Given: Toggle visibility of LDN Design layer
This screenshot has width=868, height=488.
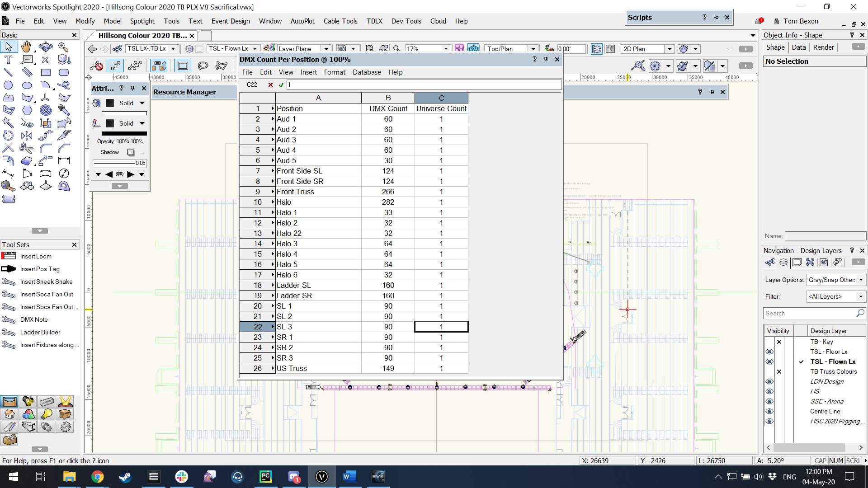Looking at the screenshot, I should pyautogui.click(x=769, y=381).
